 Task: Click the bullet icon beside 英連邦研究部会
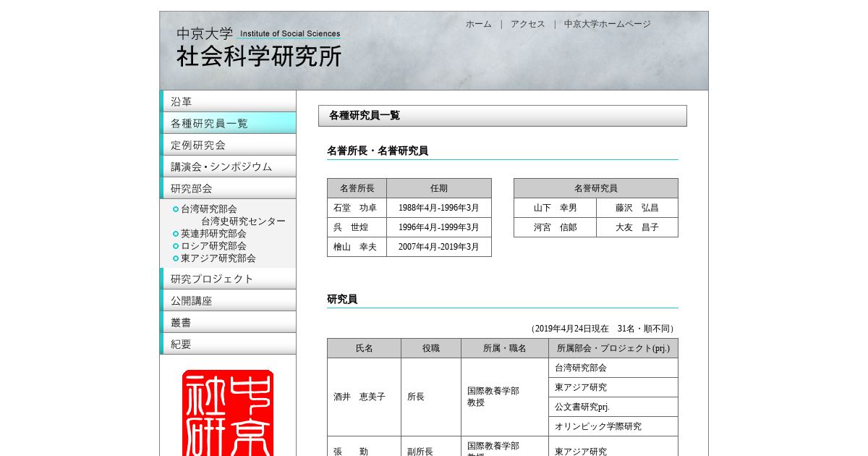tap(176, 234)
